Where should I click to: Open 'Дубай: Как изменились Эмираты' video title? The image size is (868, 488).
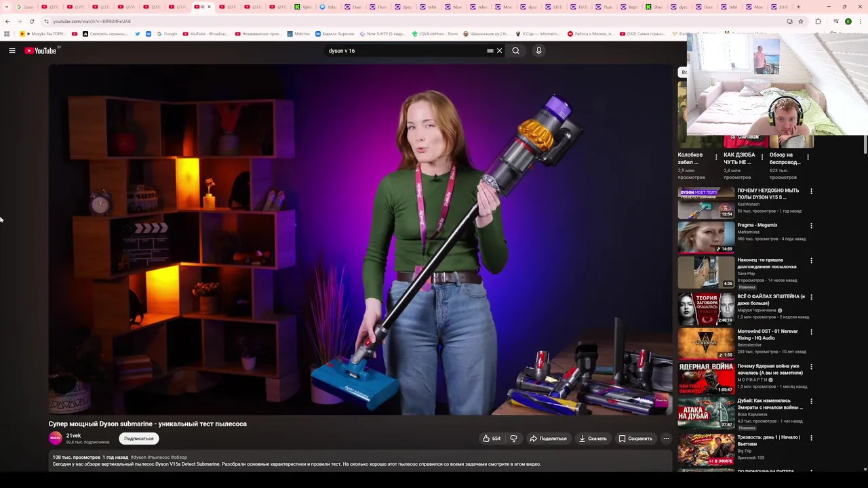click(770, 404)
